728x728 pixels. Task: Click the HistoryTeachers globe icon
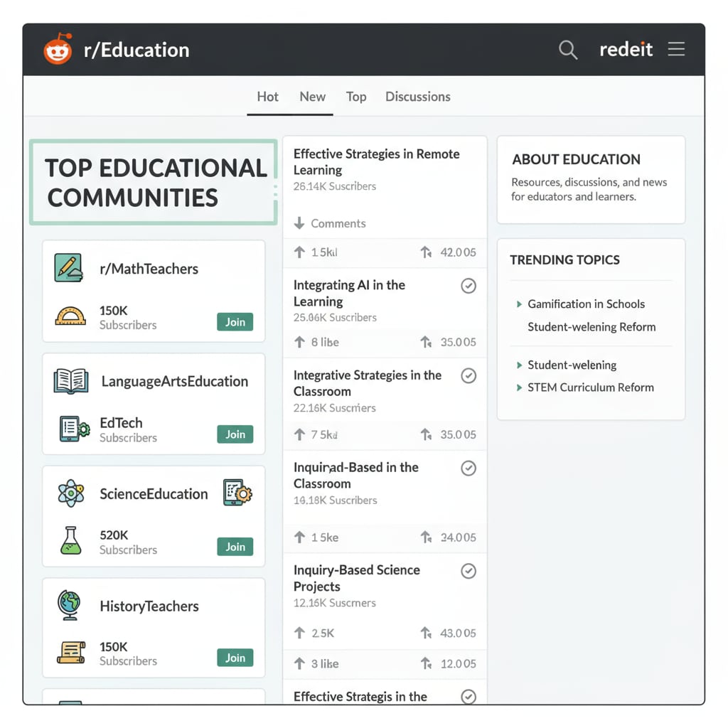(70, 606)
